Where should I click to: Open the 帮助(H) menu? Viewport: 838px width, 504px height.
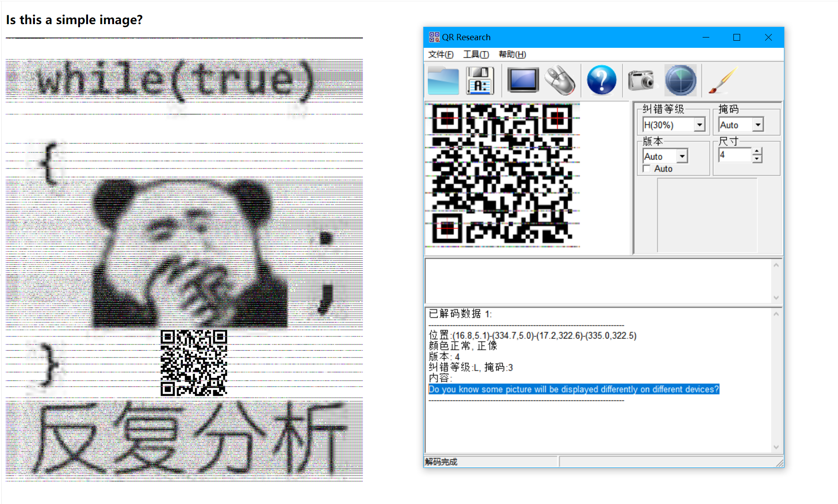coord(512,55)
